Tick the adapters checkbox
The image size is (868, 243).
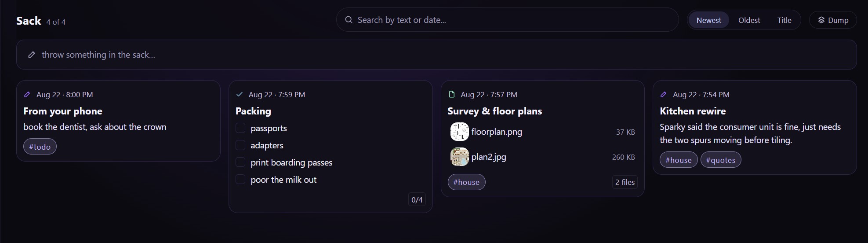(240, 145)
